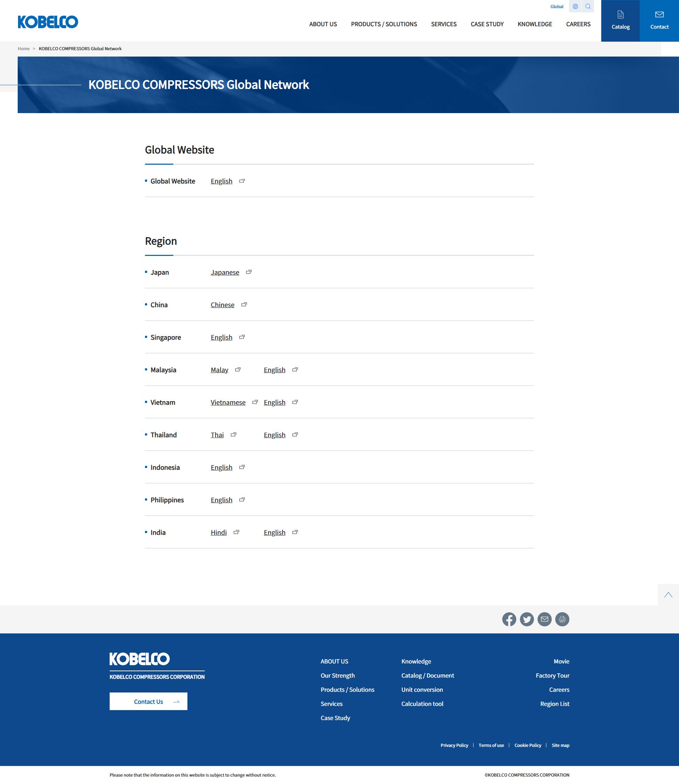
Task: Click the KOBELCO logo in the header
Action: (x=48, y=22)
